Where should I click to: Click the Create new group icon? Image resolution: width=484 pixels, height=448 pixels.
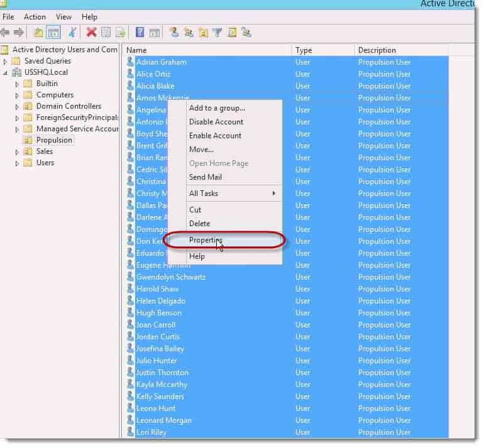pyautogui.click(x=189, y=33)
